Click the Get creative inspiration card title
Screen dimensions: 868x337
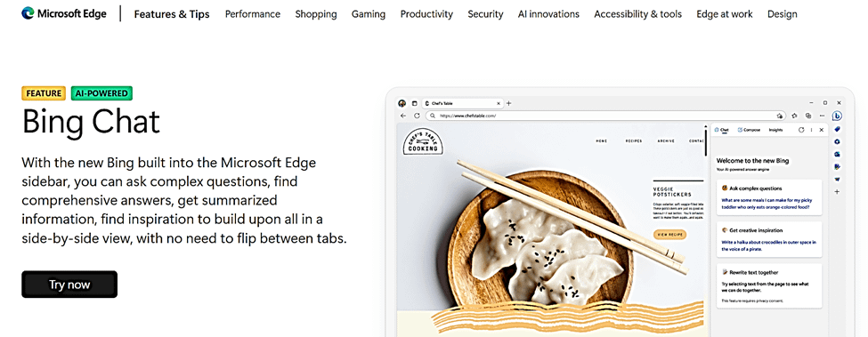click(756, 230)
